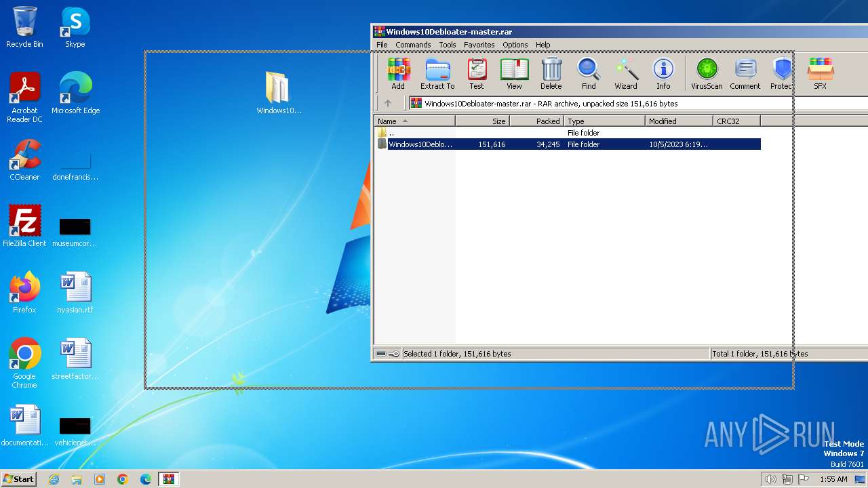Click the drive/key icon in status bar
This screenshot has height=488, width=868.
pyautogui.click(x=388, y=354)
